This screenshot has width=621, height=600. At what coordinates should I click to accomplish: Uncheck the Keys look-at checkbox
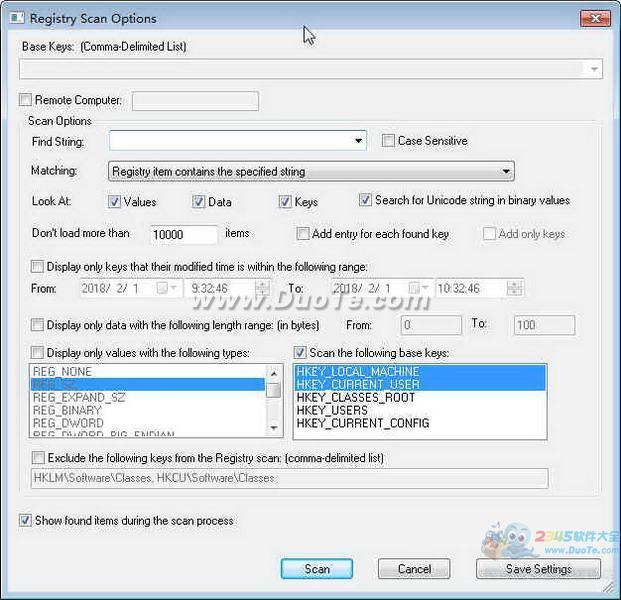[x=285, y=201]
